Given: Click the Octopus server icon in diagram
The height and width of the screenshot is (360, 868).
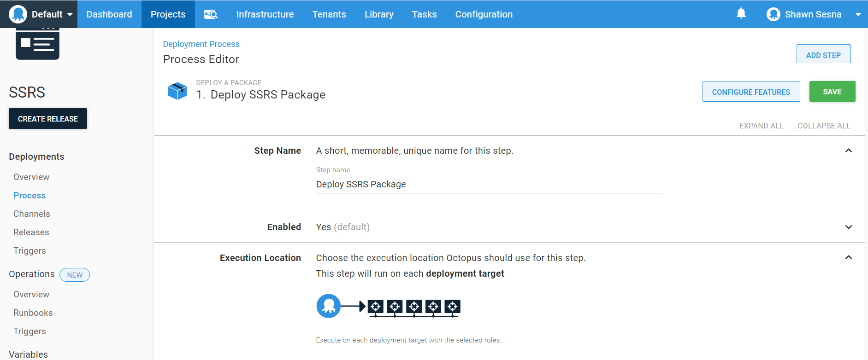Looking at the screenshot, I should pyautogui.click(x=328, y=306).
